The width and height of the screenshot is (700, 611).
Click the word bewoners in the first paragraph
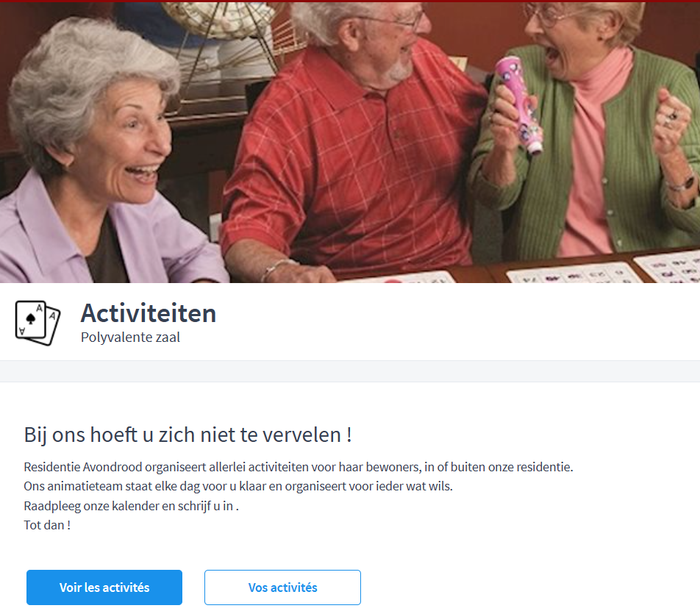pos(393,468)
